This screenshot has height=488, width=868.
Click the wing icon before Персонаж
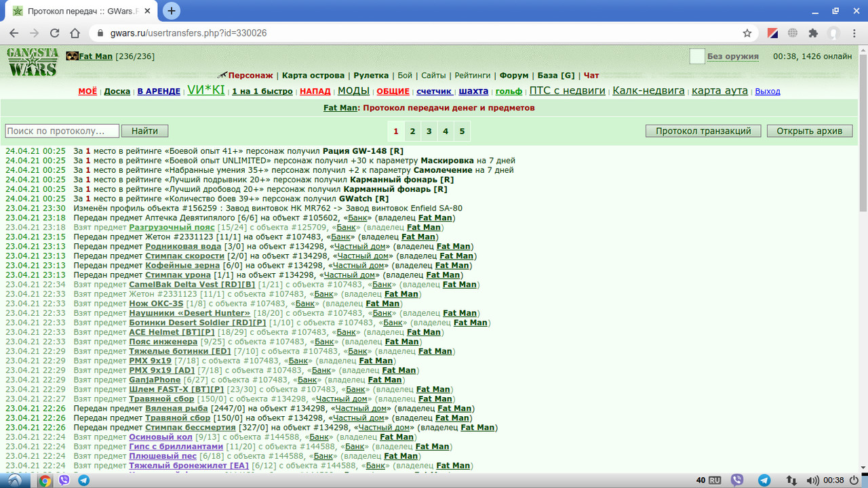(x=222, y=75)
